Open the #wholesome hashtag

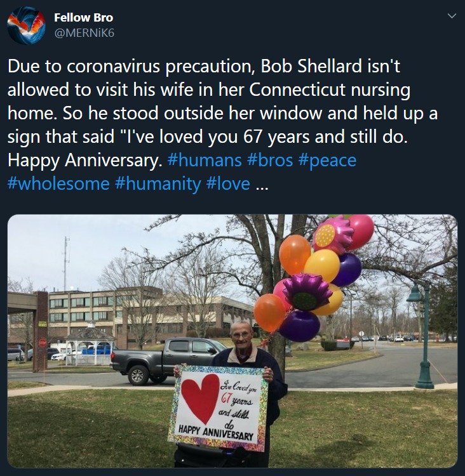(58, 183)
